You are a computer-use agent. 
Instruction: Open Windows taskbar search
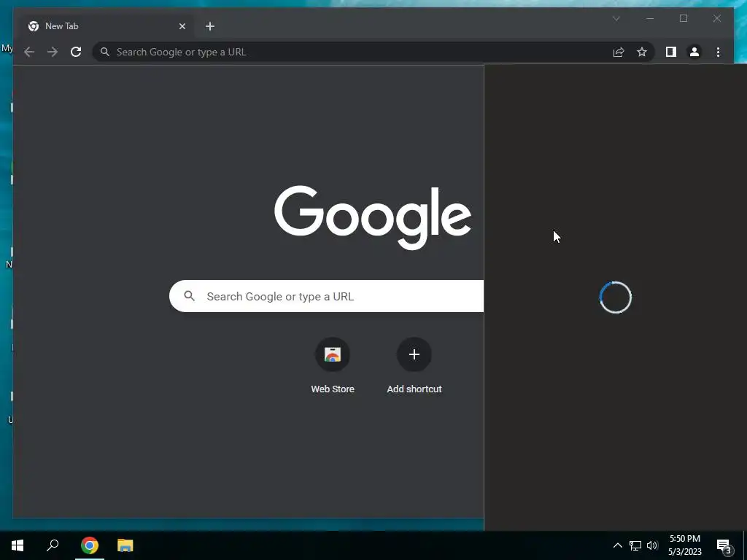coord(53,545)
